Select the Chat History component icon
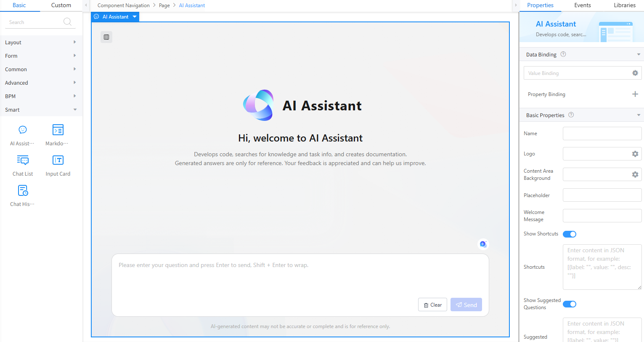The width and height of the screenshot is (644, 342). click(x=23, y=191)
